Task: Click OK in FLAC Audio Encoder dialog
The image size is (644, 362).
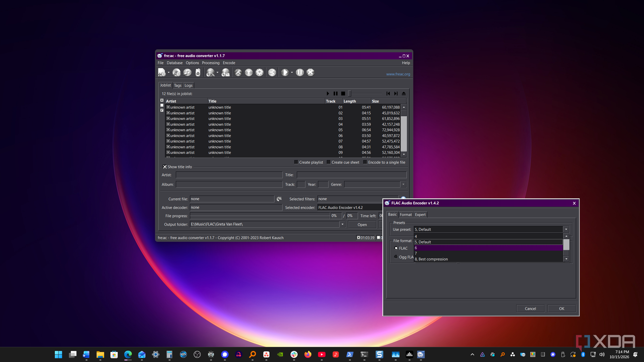Action: (562, 308)
